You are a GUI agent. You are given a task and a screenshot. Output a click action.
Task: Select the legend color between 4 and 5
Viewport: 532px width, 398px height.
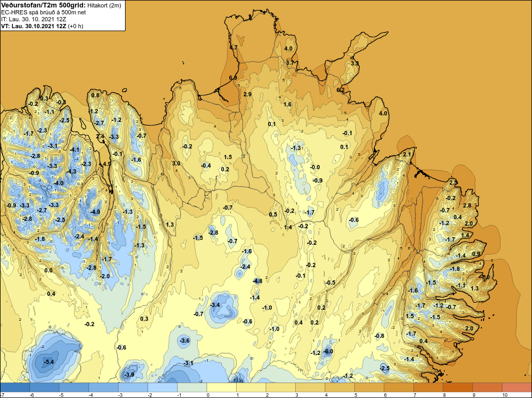point(339,387)
